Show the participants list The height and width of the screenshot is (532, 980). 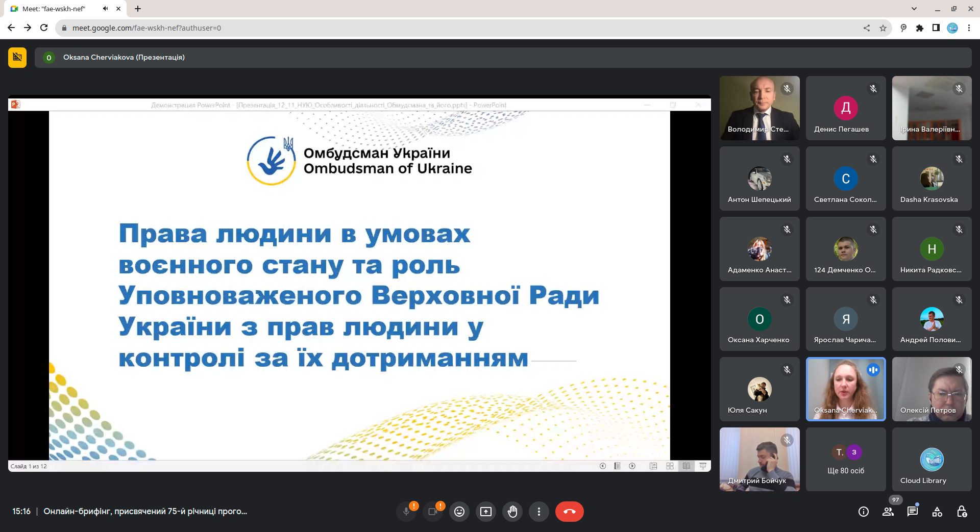point(888,512)
